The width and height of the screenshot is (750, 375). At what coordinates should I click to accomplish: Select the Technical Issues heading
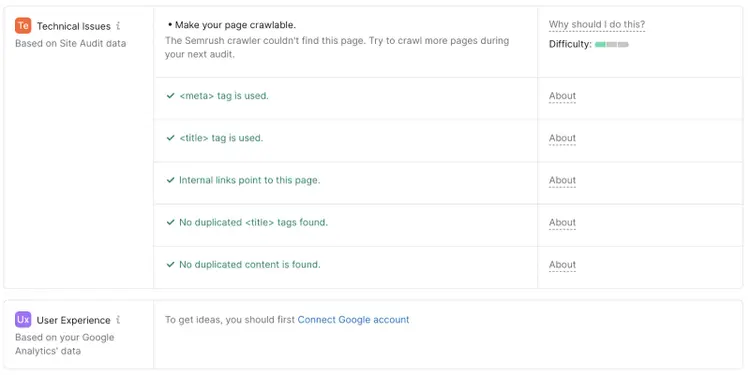[74, 26]
